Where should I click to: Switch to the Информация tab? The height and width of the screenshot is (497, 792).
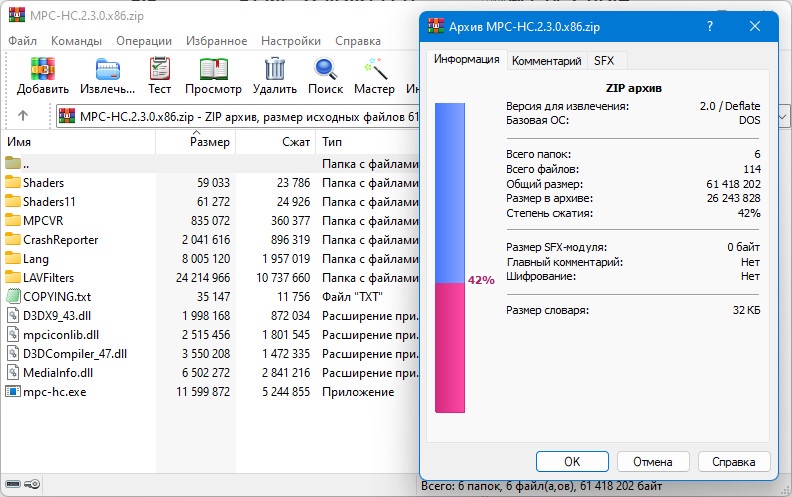[x=466, y=60]
